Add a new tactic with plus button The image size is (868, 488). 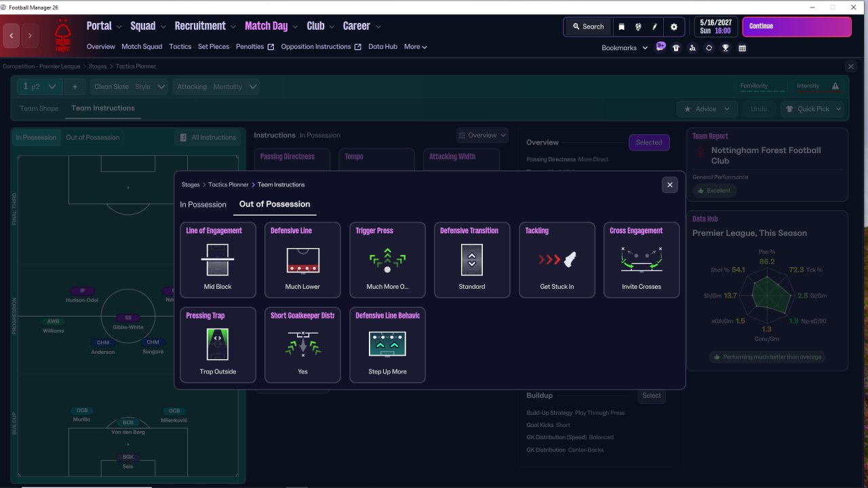pos(75,87)
